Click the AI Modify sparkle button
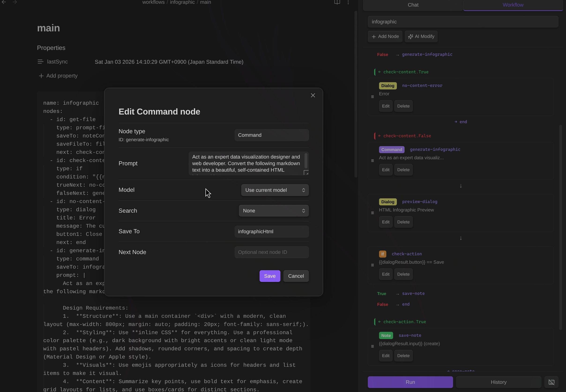The height and width of the screenshot is (392, 566). [421, 37]
